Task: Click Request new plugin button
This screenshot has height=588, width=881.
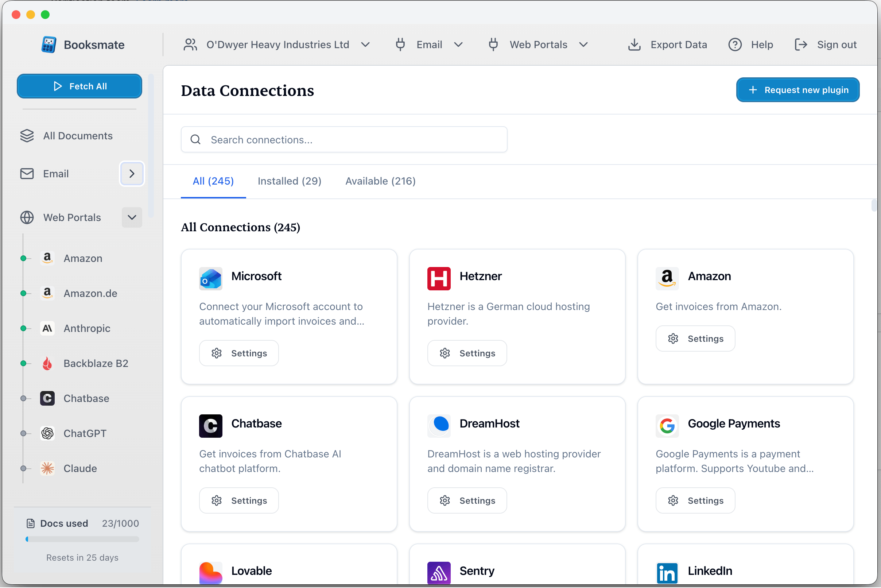Action: click(797, 90)
